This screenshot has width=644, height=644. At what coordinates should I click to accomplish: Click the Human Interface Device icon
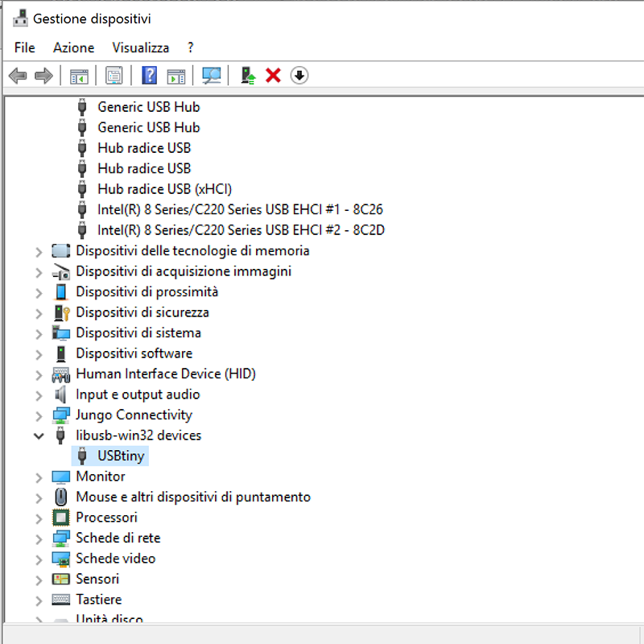61,374
